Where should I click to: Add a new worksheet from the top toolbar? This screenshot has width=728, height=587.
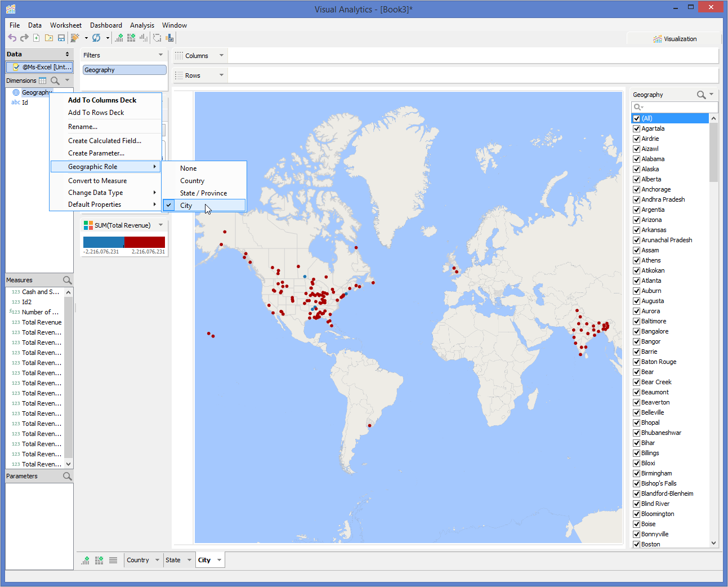(x=119, y=38)
